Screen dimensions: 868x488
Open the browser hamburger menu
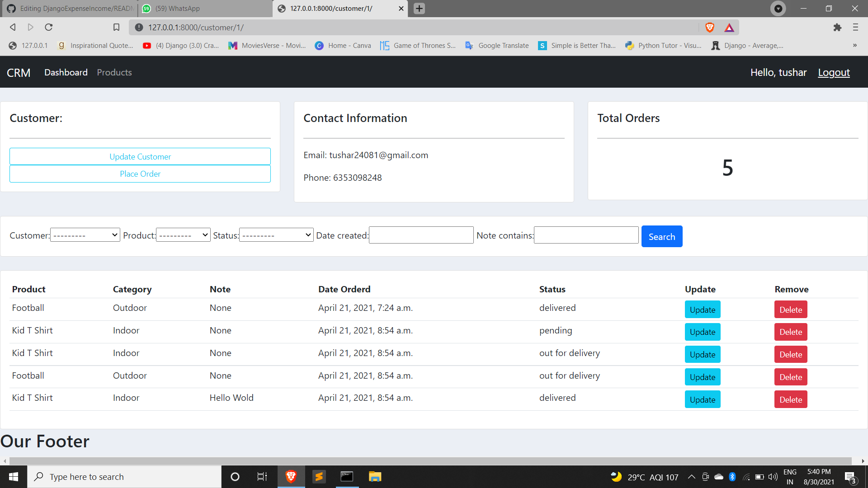(x=855, y=27)
